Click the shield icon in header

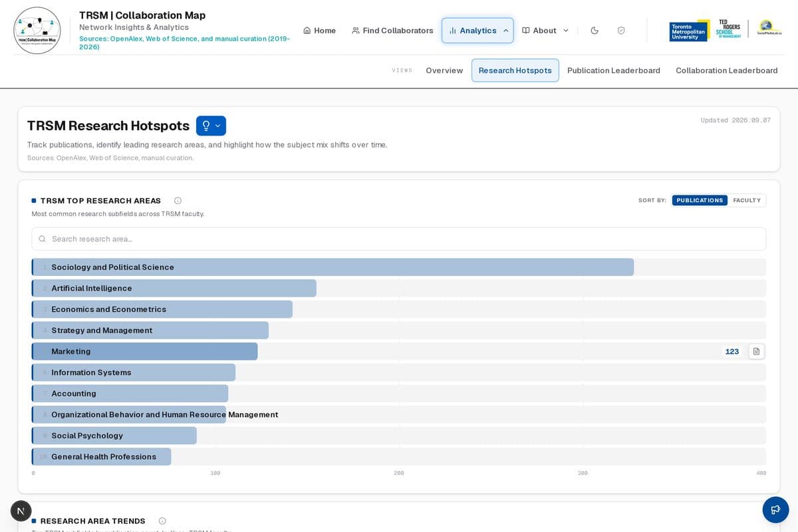[621, 31]
